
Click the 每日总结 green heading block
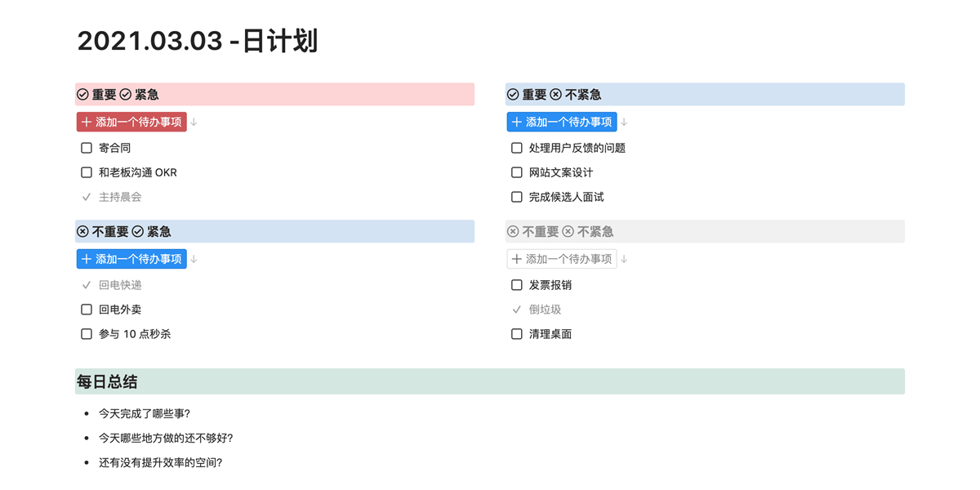[x=489, y=381]
